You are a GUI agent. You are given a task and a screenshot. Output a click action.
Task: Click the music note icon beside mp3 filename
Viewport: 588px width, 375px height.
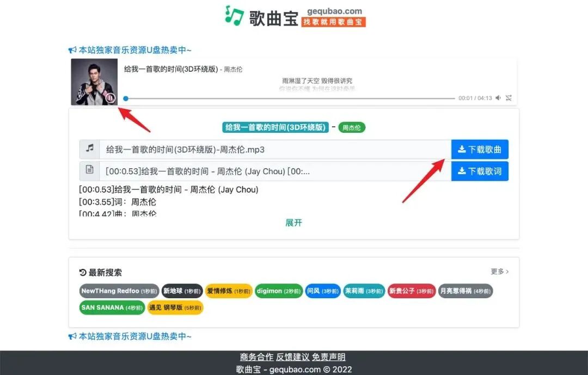90,149
